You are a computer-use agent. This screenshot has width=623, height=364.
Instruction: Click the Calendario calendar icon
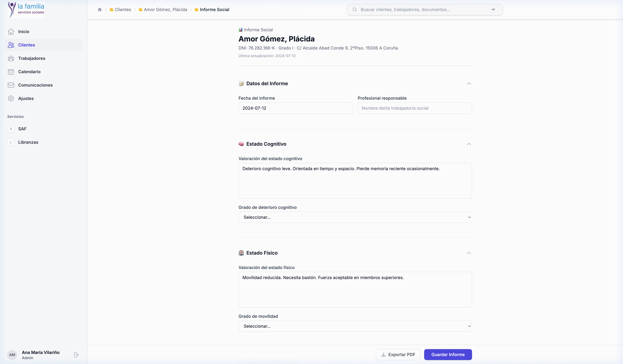[x=11, y=72]
